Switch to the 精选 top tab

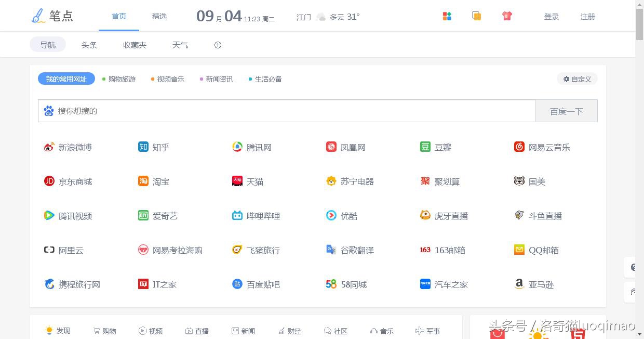pyautogui.click(x=159, y=16)
